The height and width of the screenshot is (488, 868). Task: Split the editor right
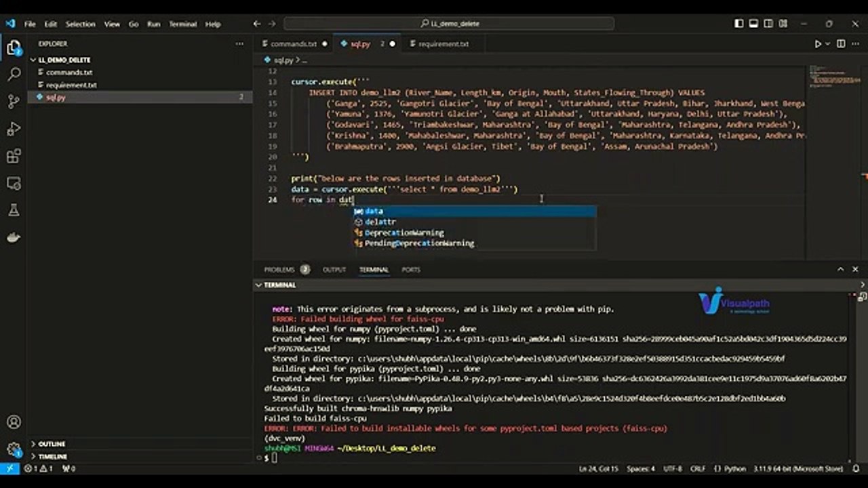(841, 44)
